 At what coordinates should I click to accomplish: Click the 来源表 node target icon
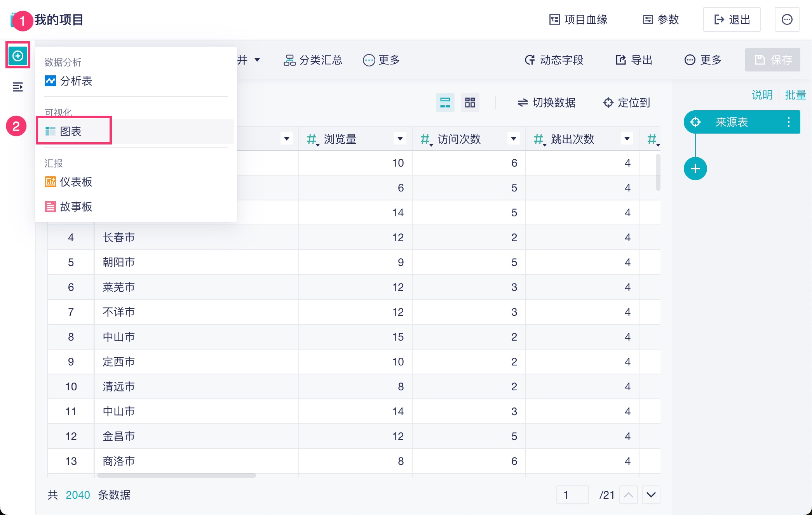[x=695, y=122]
